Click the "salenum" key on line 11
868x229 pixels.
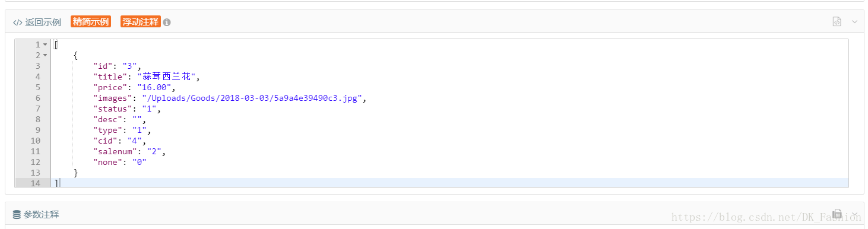pyautogui.click(x=115, y=151)
